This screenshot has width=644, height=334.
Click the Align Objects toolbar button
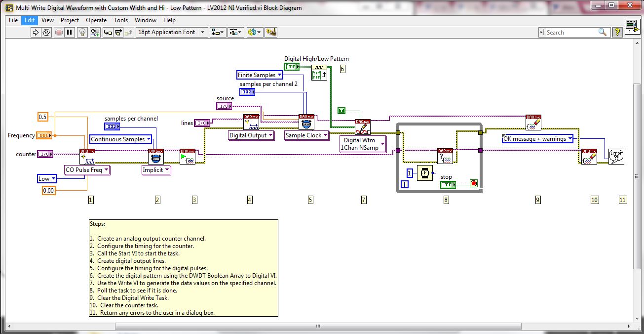point(217,32)
